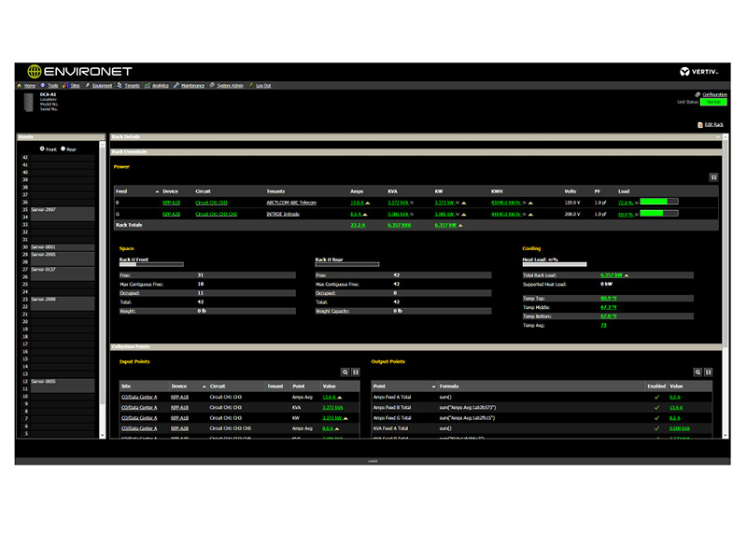This screenshot has width=747, height=560.
Task: Collapse the Rack Details panel chevron
Action: tap(717, 137)
